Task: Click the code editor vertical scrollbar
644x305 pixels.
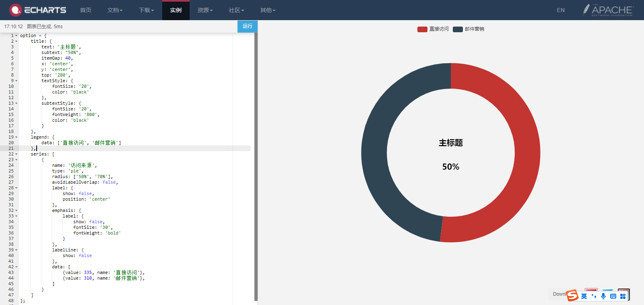Action: (256, 167)
